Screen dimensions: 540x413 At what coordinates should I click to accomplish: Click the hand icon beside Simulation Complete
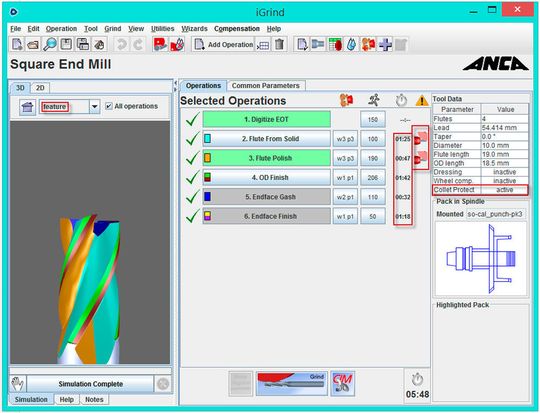pyautogui.click(x=18, y=384)
